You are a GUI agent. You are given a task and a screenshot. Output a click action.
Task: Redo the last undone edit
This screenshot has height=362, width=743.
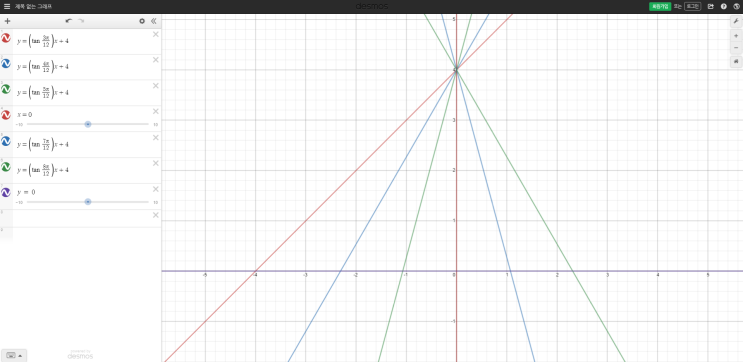click(81, 21)
